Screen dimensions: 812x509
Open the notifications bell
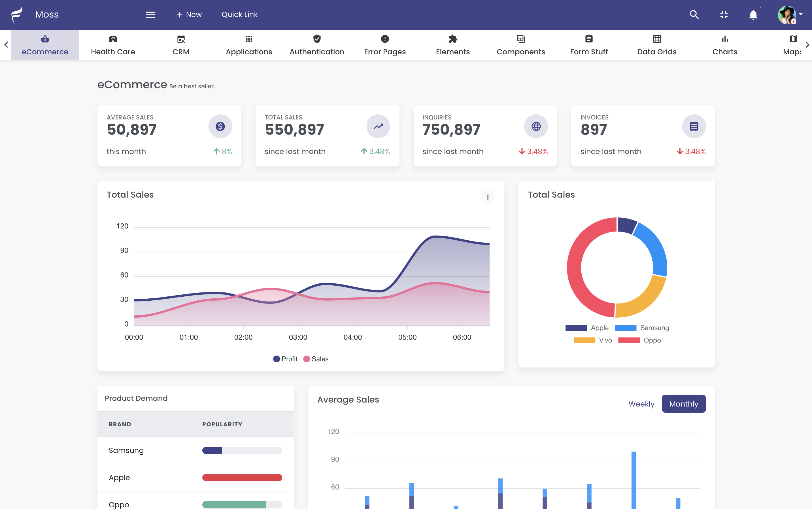(753, 15)
